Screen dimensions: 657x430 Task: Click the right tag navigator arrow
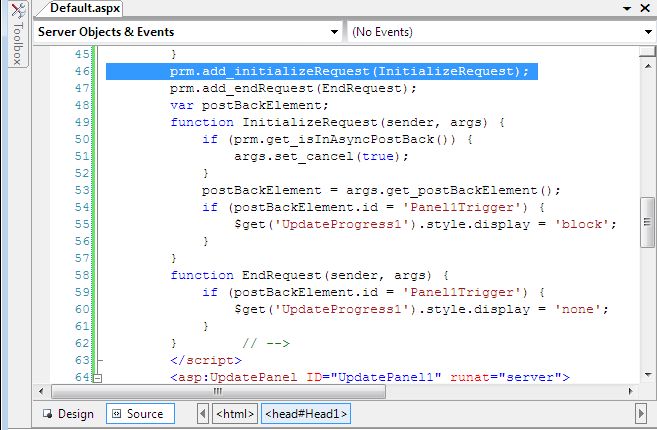pyautogui.click(x=641, y=414)
